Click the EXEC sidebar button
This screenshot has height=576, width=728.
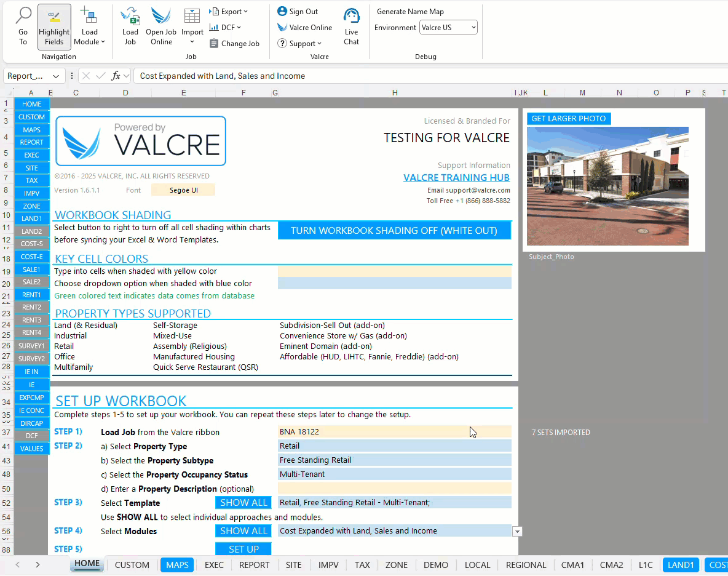tap(31, 155)
